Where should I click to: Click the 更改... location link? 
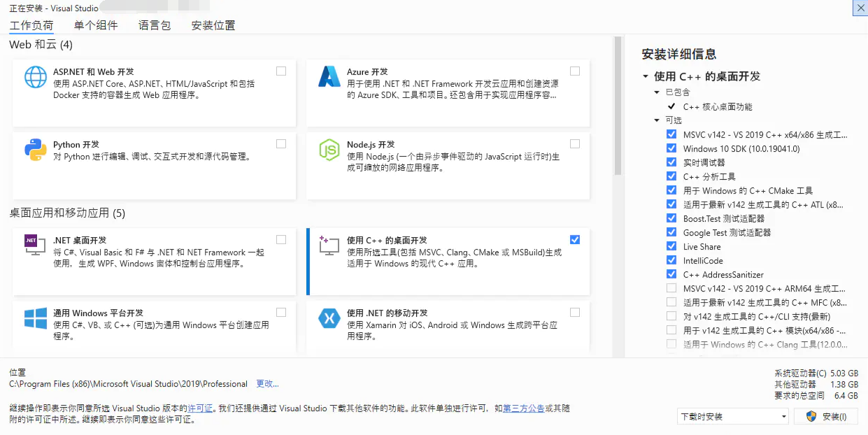tap(267, 384)
